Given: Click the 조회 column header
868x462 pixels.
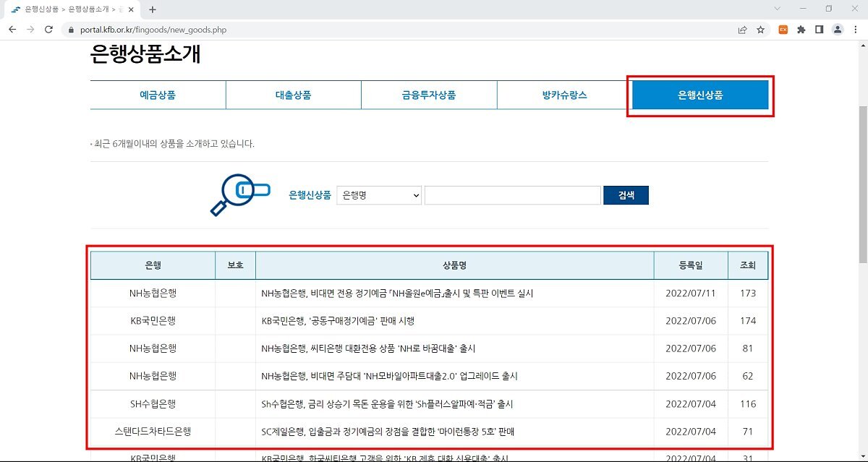Looking at the screenshot, I should [x=748, y=265].
